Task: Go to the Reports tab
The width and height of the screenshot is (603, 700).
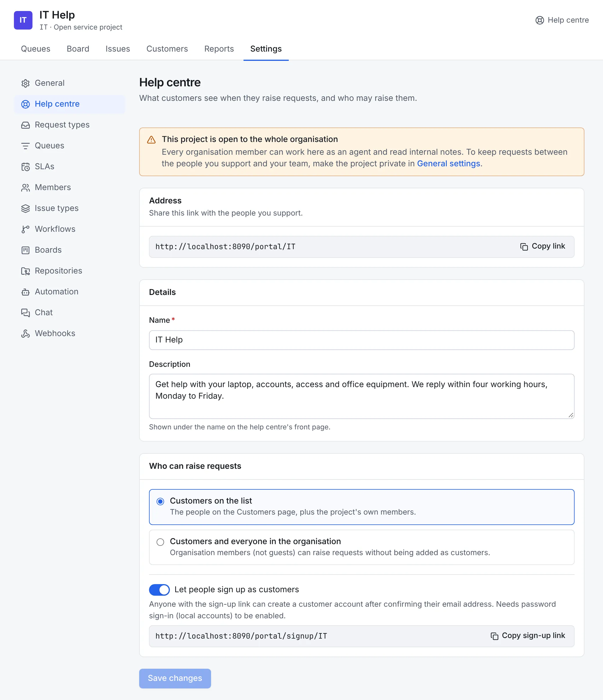Action: [219, 49]
